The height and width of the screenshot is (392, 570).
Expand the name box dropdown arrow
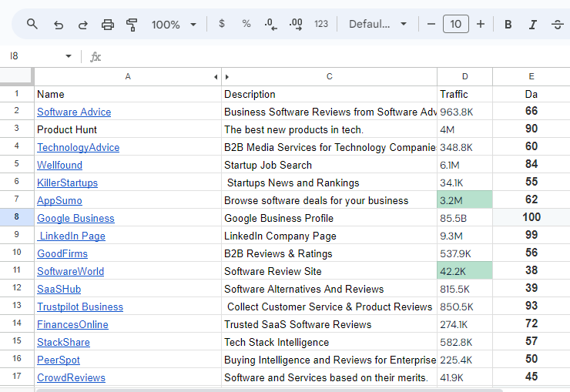point(69,56)
